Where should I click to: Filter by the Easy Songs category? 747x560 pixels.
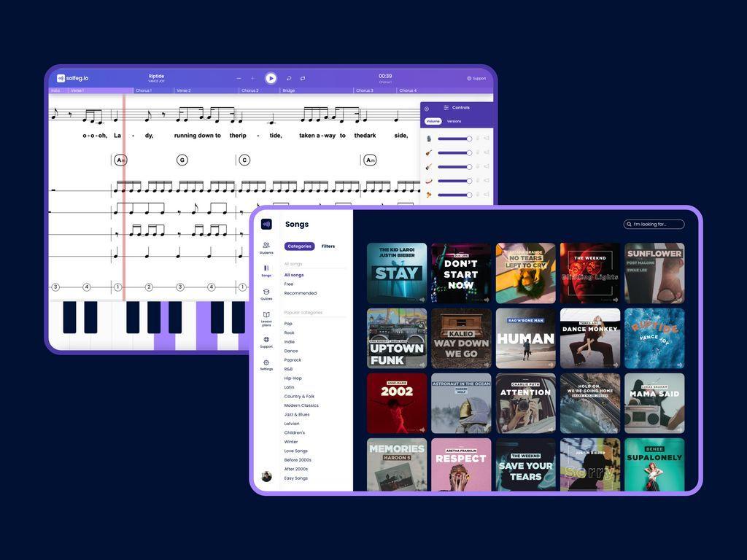click(296, 478)
